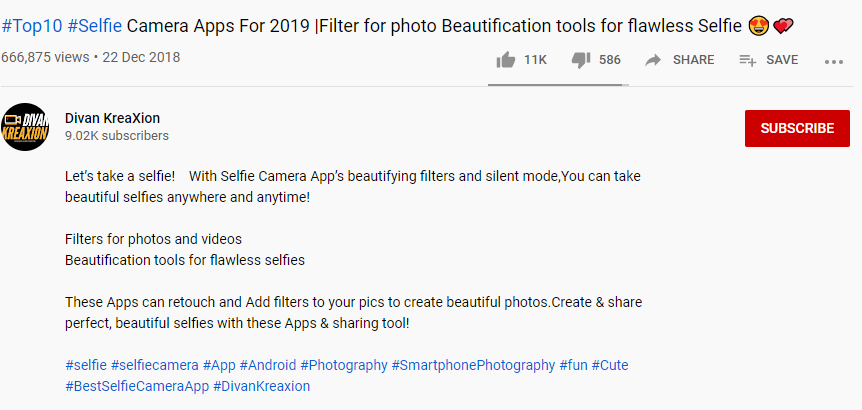Screen dimensions: 862x410
Task: Visit the #Android hashtag link
Action: coord(267,365)
